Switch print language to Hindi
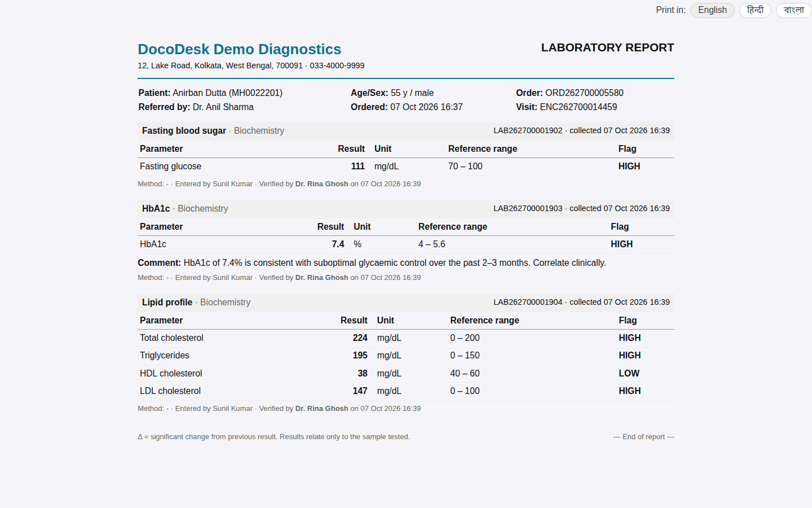 coord(755,10)
